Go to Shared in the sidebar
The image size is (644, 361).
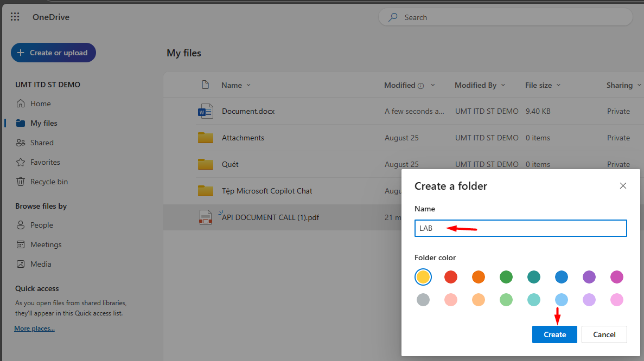[x=42, y=143]
